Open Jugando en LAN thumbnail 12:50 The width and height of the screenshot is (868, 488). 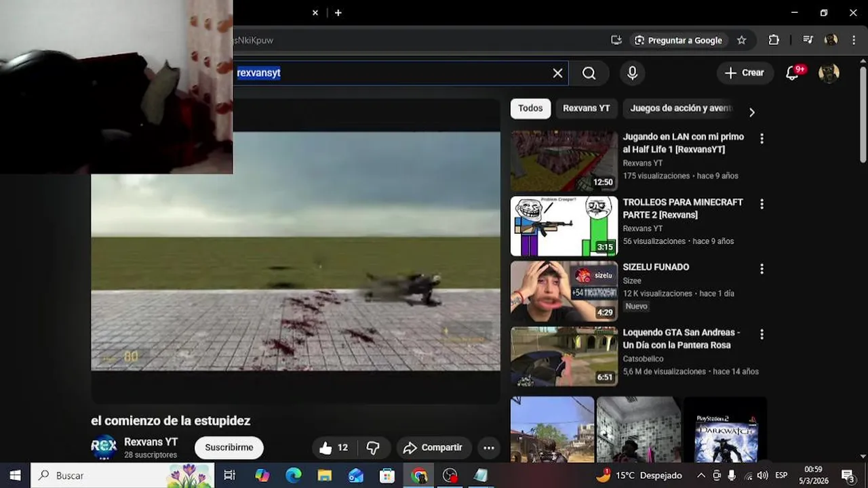tap(564, 161)
